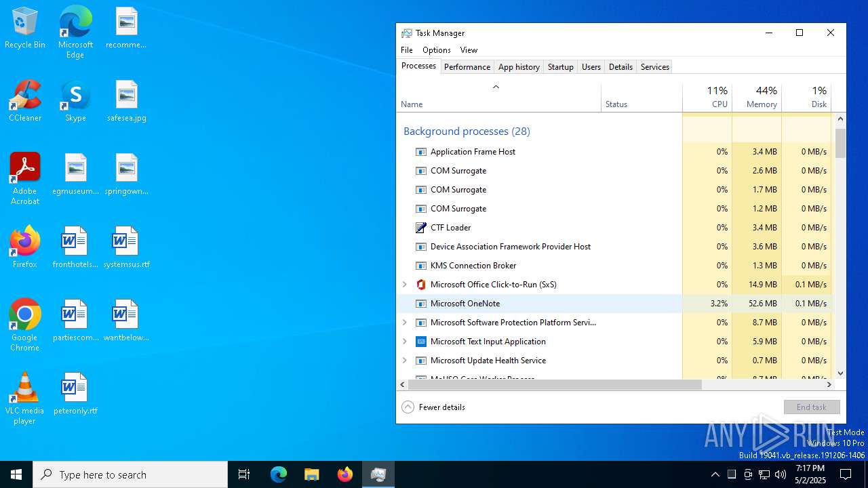Sort processes by Status column
This screenshot has width=868, height=488.
[x=642, y=98]
